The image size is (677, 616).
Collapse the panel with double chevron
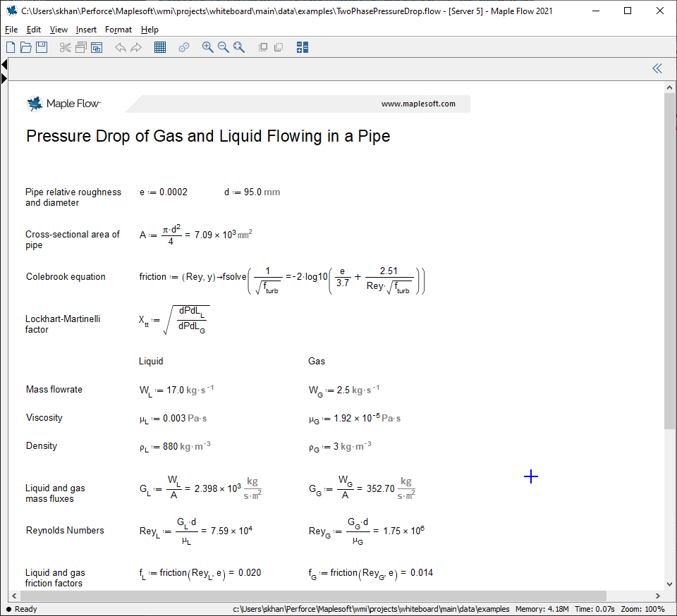coord(657,68)
